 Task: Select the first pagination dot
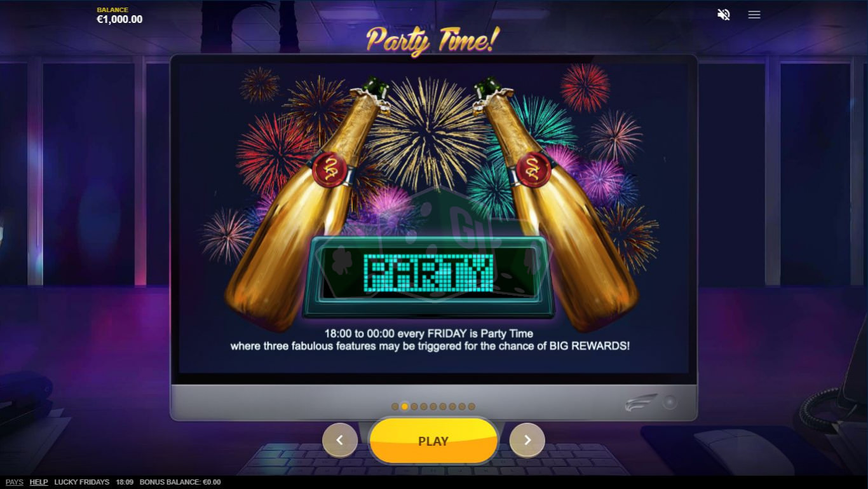click(395, 406)
